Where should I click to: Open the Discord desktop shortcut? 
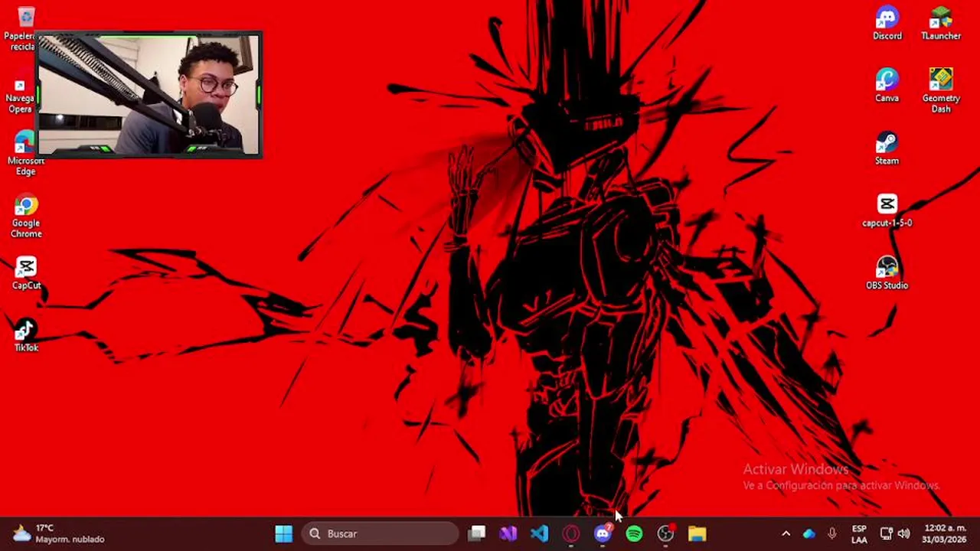click(887, 23)
